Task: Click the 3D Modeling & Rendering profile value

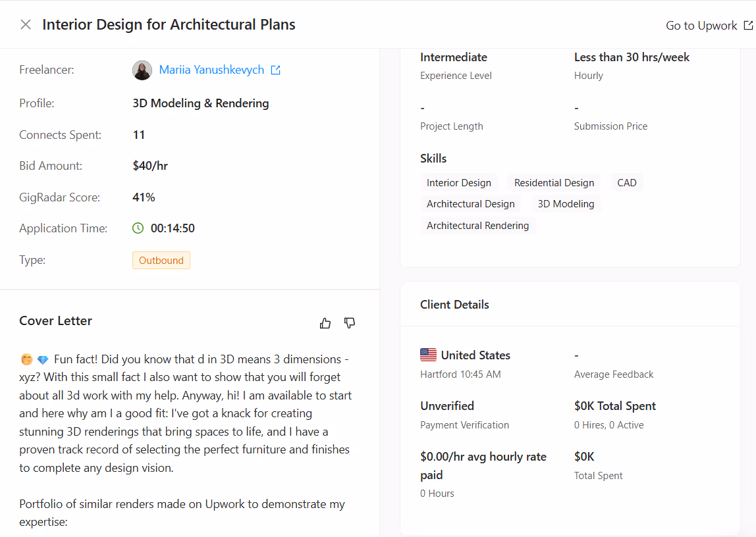Action: tap(201, 103)
